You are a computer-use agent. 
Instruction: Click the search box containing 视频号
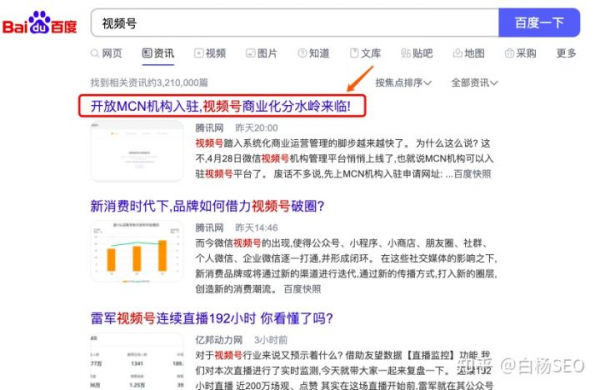coord(295,23)
